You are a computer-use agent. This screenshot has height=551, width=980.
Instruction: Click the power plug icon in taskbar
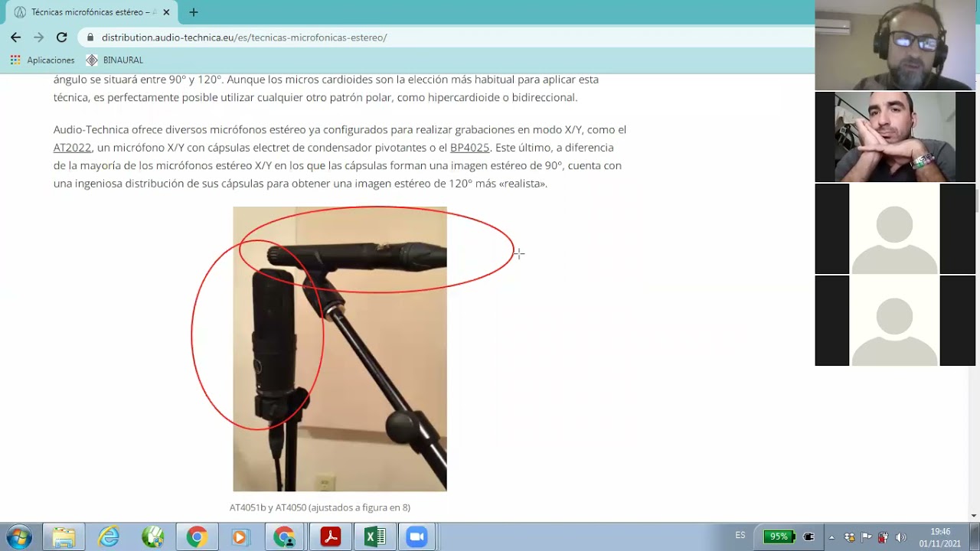pyautogui.click(x=809, y=537)
